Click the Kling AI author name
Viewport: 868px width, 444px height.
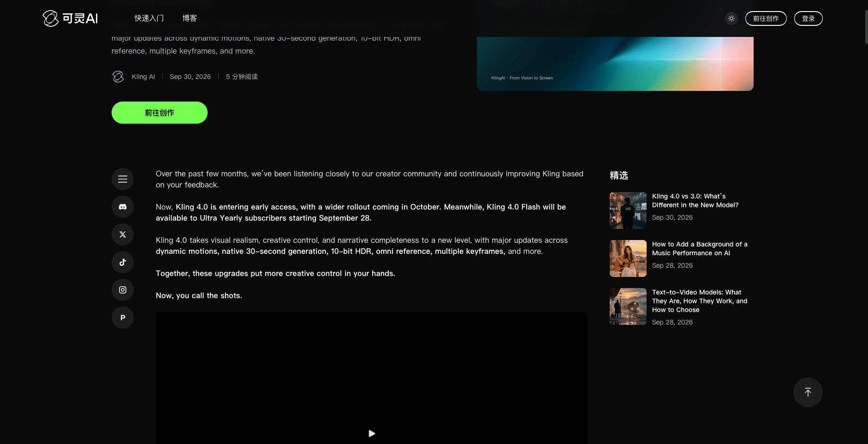143,77
